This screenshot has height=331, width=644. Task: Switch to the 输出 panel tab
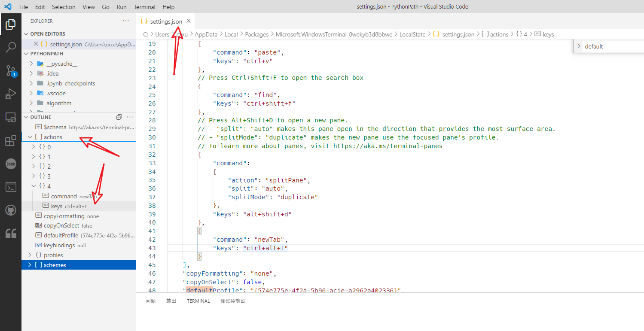[x=171, y=301]
